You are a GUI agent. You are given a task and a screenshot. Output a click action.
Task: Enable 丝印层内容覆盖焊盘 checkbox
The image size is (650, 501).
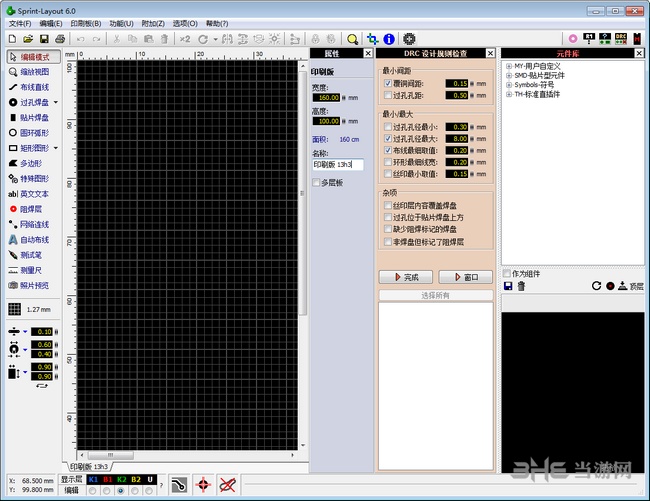tap(388, 206)
